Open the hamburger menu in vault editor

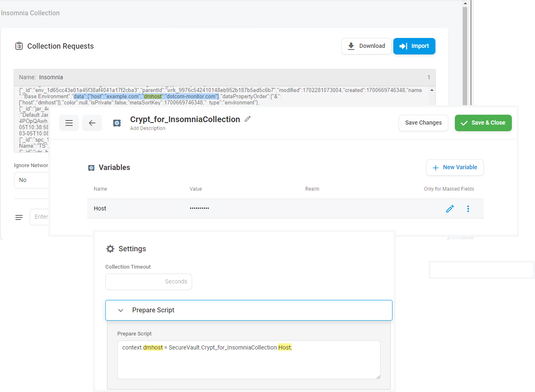tap(69, 123)
